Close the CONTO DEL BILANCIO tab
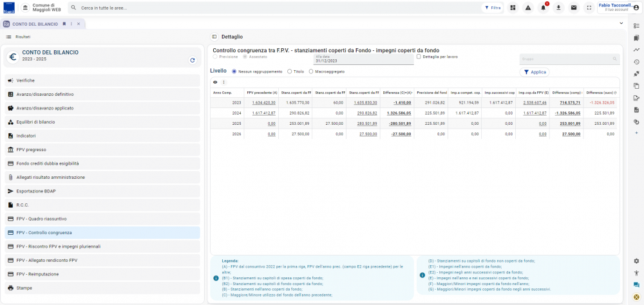This screenshot has width=644, height=305. pyautogui.click(x=79, y=24)
